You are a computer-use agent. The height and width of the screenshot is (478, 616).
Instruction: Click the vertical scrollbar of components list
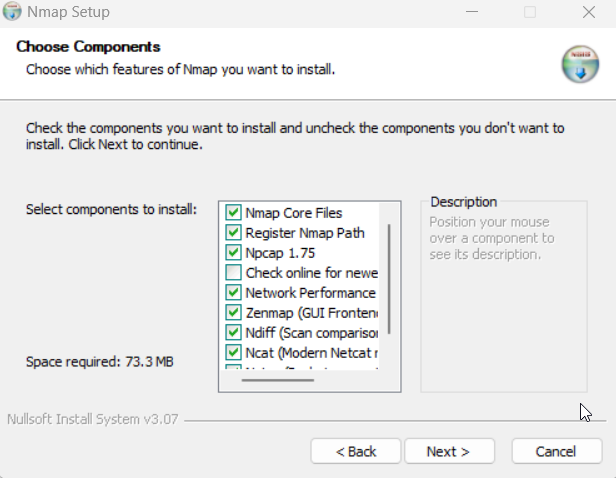tap(389, 279)
